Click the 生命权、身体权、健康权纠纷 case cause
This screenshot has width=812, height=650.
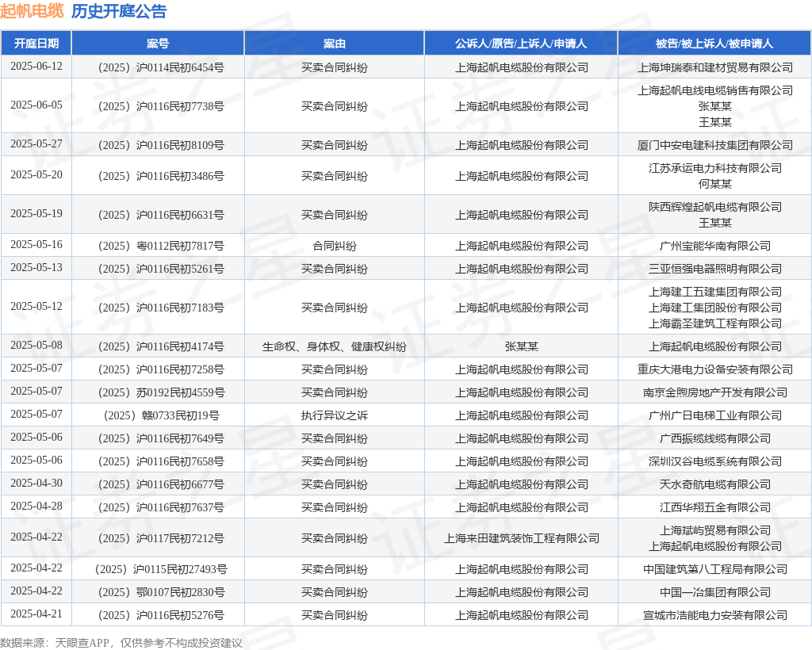tap(335, 346)
